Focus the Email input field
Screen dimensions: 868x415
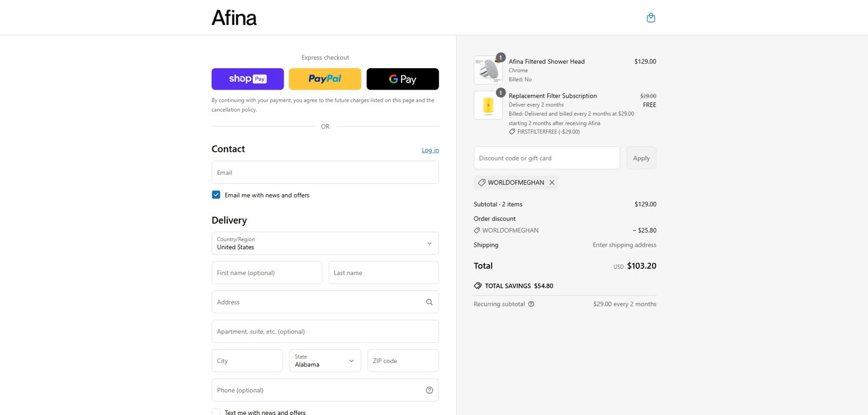coord(325,172)
